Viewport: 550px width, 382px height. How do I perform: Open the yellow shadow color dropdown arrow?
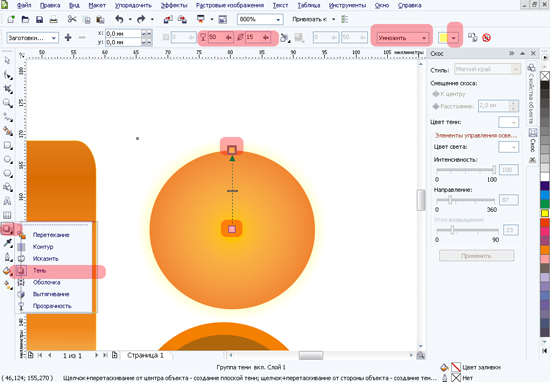[x=454, y=38]
